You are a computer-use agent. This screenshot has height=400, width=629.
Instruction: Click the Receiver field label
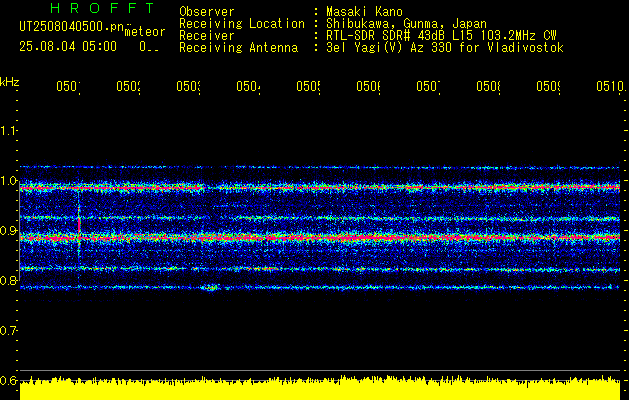[x=207, y=36]
